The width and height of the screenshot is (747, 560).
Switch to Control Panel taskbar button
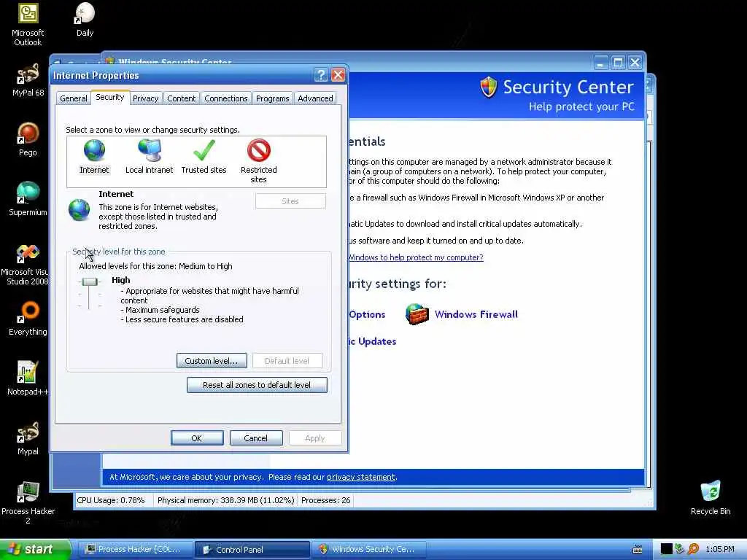tap(252, 549)
